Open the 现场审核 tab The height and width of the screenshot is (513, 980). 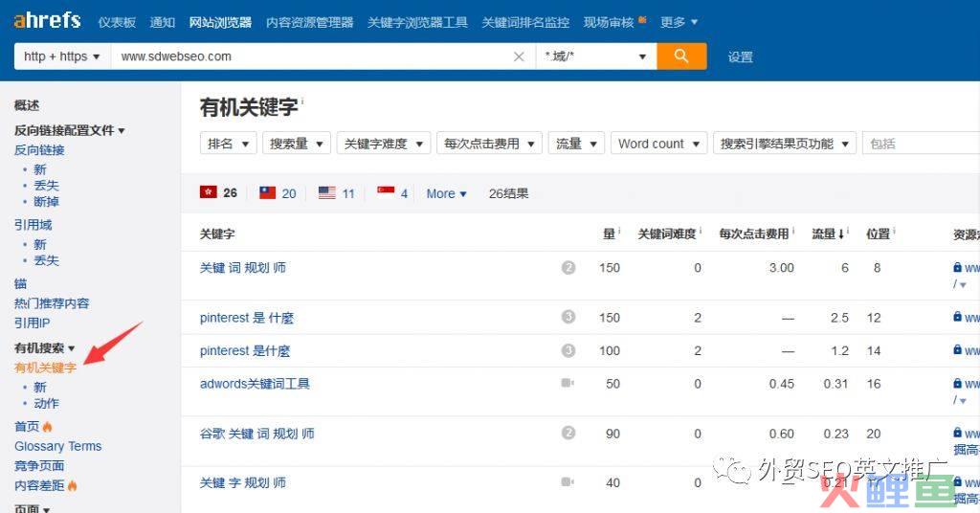click(x=609, y=23)
